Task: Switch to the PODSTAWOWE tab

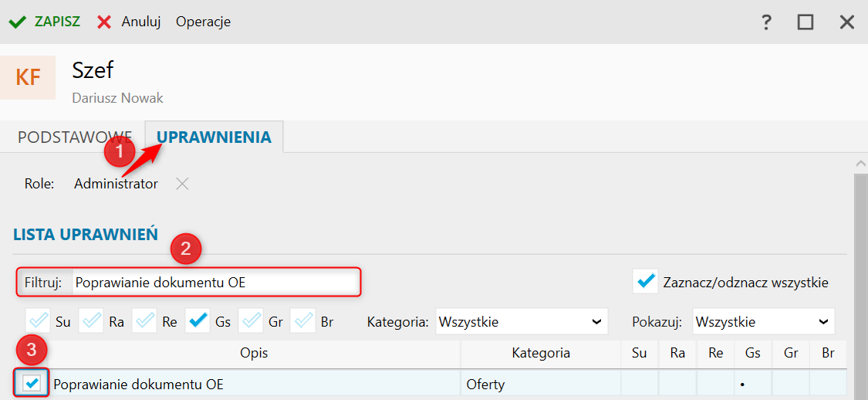Action: click(75, 137)
